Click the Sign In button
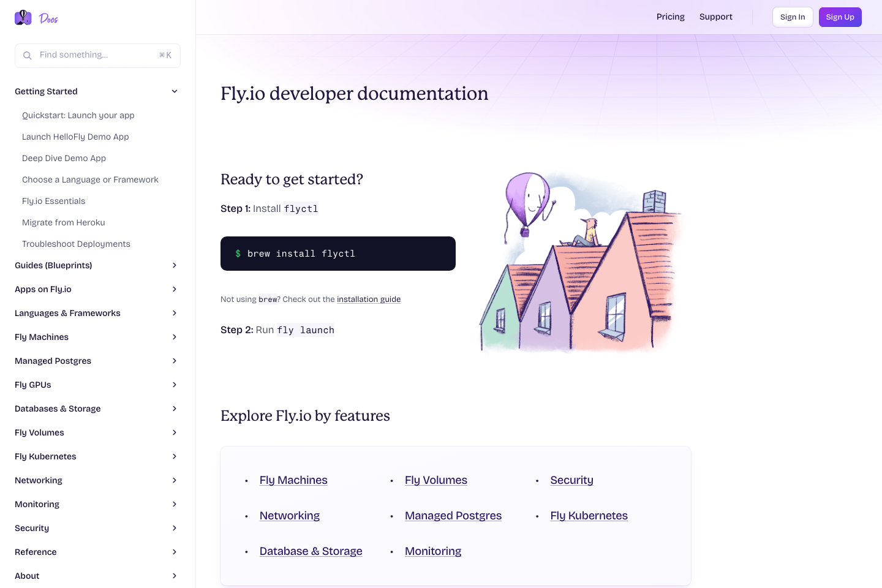The image size is (882, 588). point(793,17)
